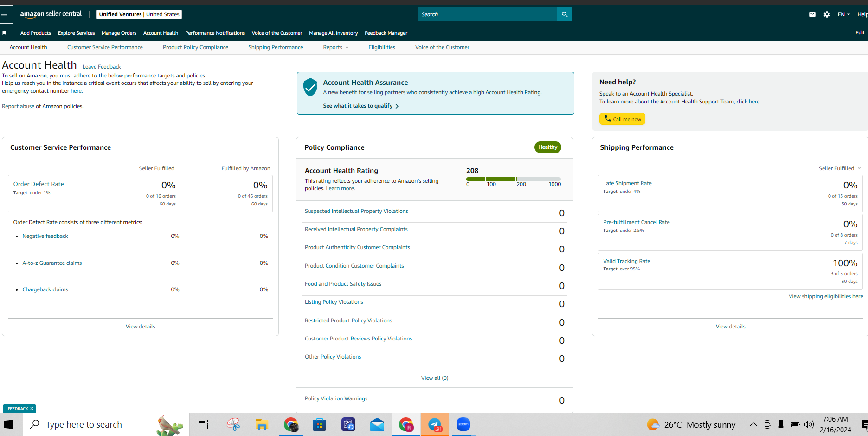Image resolution: width=868 pixels, height=436 pixels.
Task: Switch to the Shipping Performance tab
Action: point(276,47)
